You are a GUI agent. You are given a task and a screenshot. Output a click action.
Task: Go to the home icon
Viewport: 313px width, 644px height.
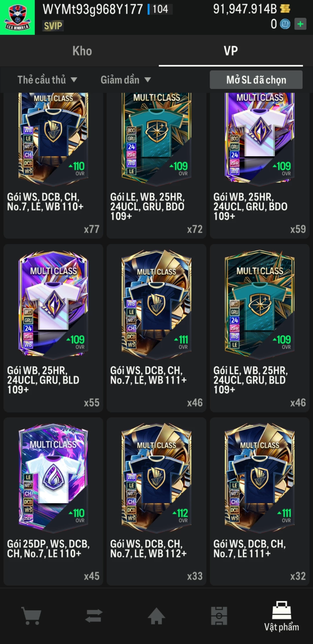[156, 616]
